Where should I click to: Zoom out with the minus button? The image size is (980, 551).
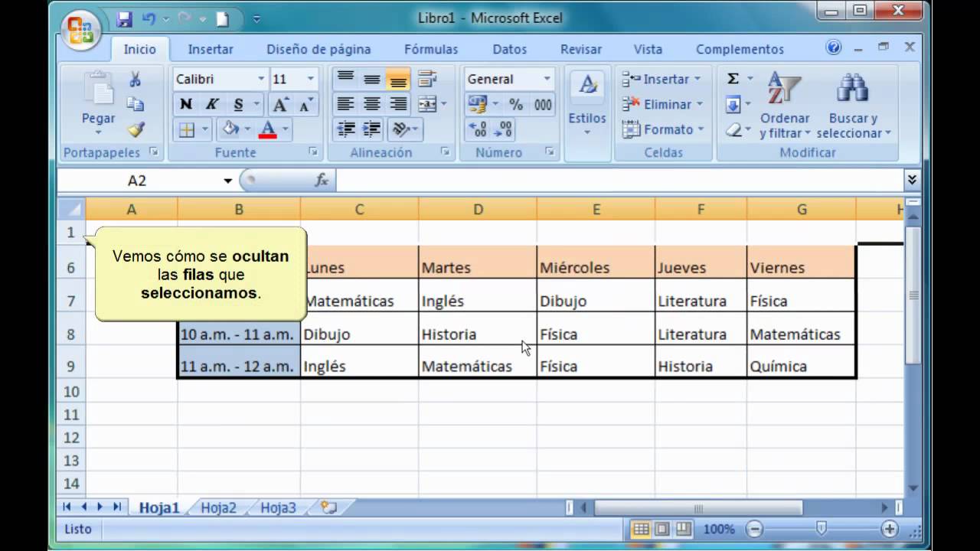pyautogui.click(x=755, y=529)
